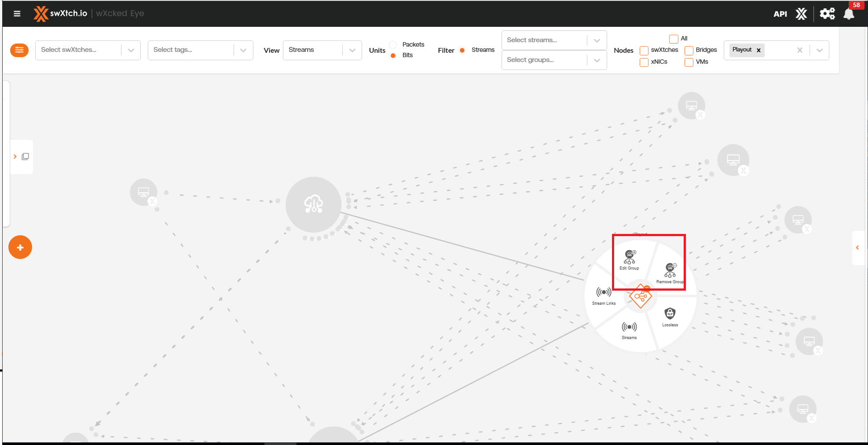Select Edit Group in radial menu
868x445 pixels.
(629, 259)
